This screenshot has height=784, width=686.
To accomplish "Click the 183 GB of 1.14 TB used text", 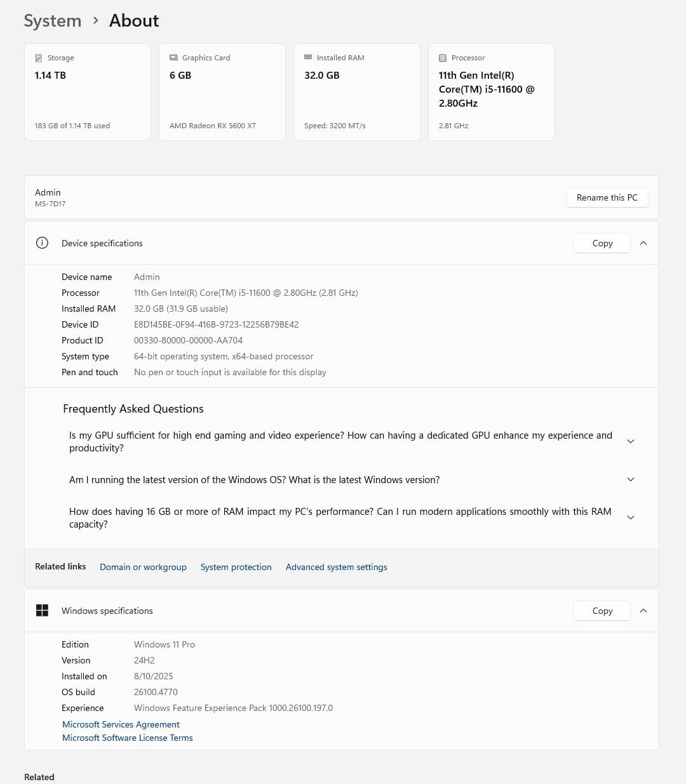I will pos(72,126).
